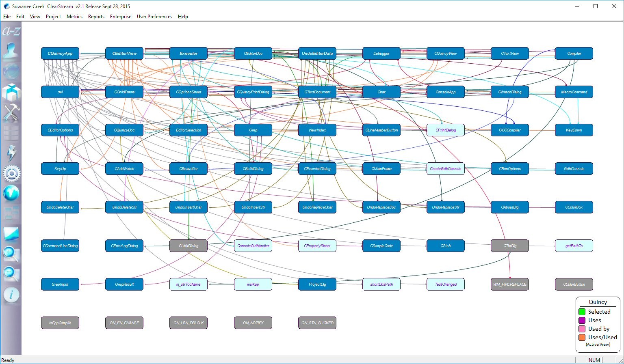Click the NUM indicator in the status bar
The image size is (624, 364).
pos(594,360)
